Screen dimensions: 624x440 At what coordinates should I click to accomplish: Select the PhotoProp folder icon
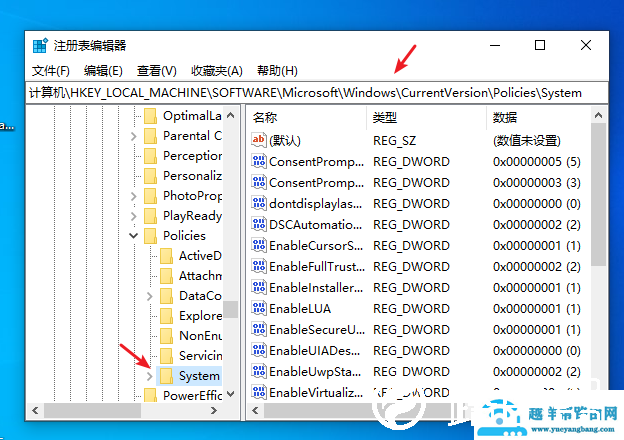(150, 196)
